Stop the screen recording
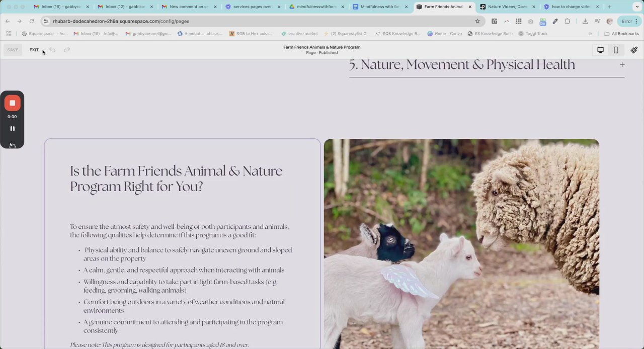This screenshot has height=349, width=644. [12, 103]
